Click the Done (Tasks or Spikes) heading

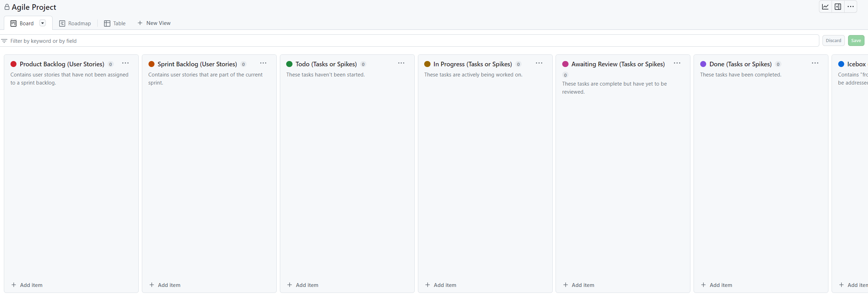coord(740,64)
